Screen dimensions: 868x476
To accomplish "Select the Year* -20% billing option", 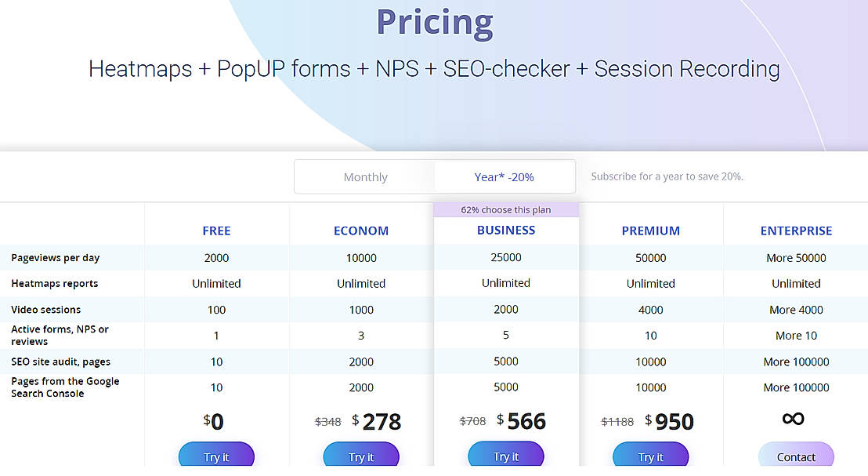I will pyautogui.click(x=505, y=176).
